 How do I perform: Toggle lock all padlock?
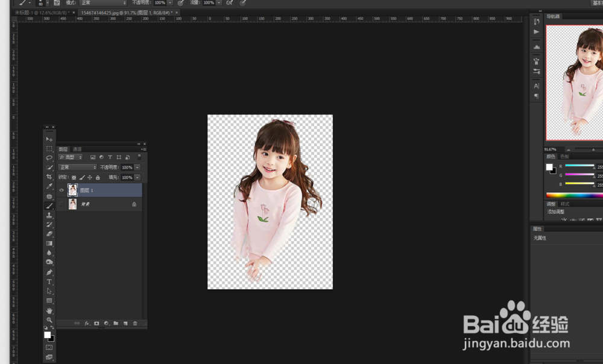pyautogui.click(x=98, y=178)
